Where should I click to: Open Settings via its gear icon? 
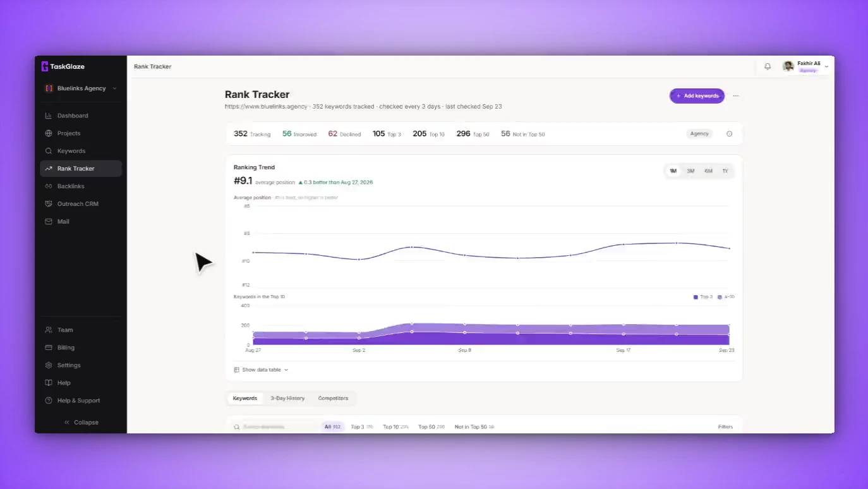pos(49,365)
